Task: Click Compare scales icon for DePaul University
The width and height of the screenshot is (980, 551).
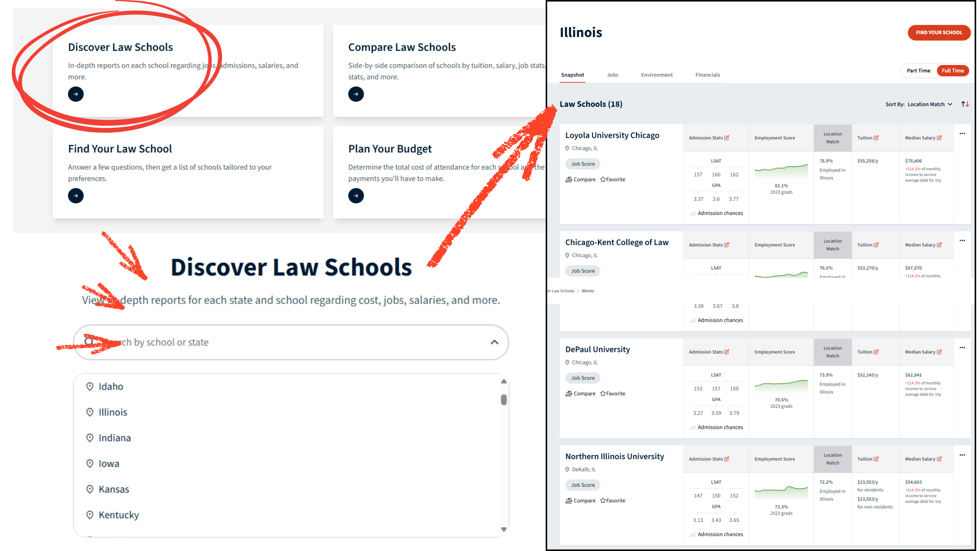Action: click(x=569, y=394)
